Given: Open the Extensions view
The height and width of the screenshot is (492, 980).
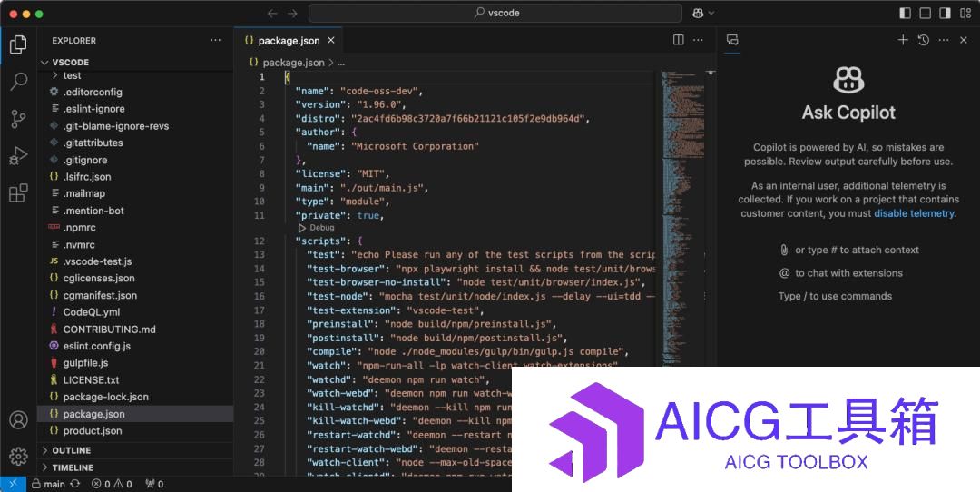Looking at the screenshot, I should (19, 192).
